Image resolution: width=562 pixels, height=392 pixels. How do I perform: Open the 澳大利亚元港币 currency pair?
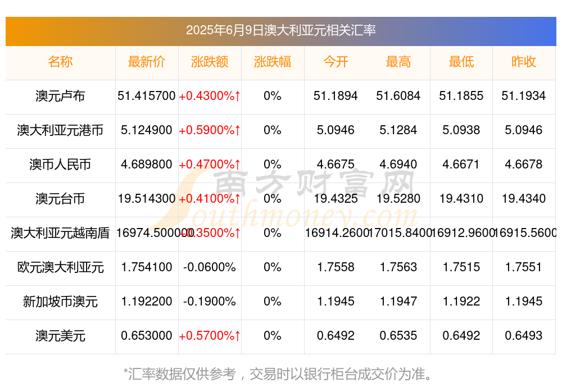click(60, 130)
